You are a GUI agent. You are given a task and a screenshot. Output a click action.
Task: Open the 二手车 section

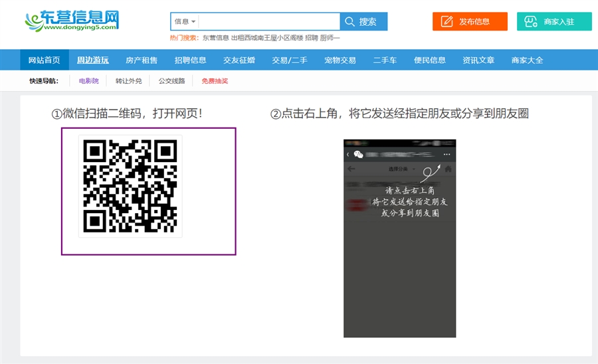[x=385, y=60]
